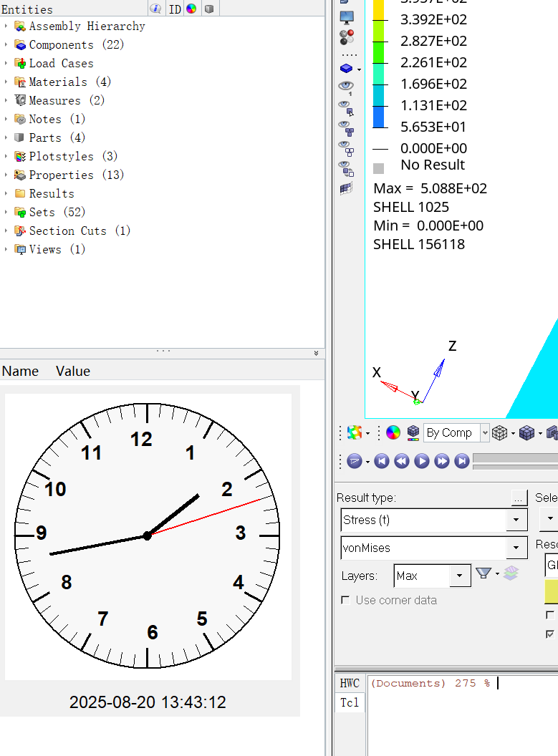Click the monitor display icon in left toolbar
This screenshot has height=756, width=558.
coord(347,18)
